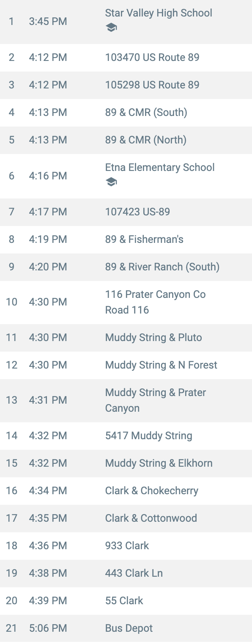
Task: Open the 105298 US Route 89 row
Action: (x=126, y=85)
